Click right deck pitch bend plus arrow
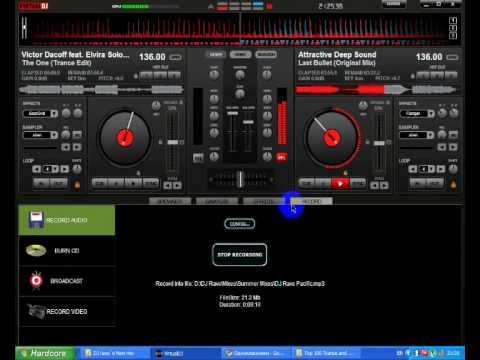This screenshot has width=480, height=360. tap(384, 186)
